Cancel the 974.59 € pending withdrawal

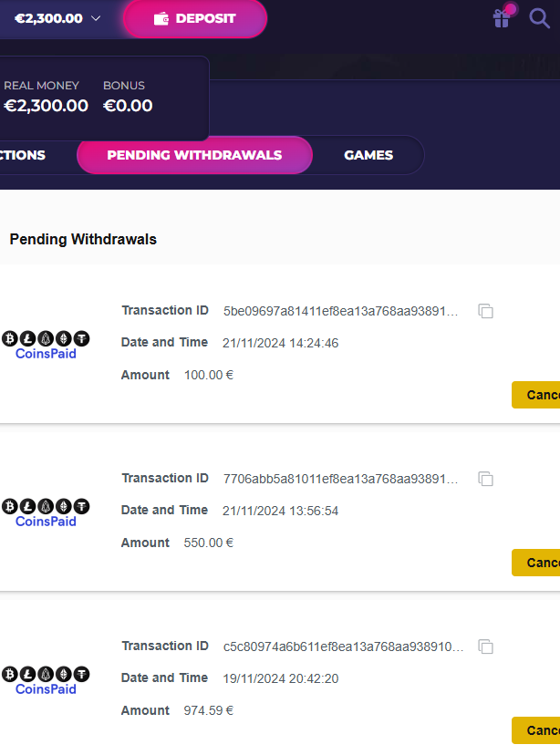[536, 730]
